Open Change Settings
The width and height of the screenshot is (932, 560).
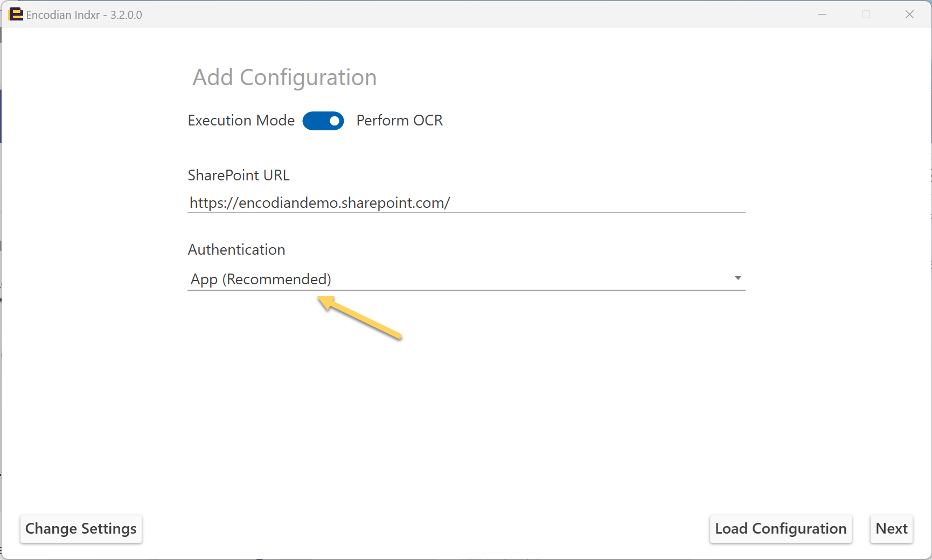[81, 529]
